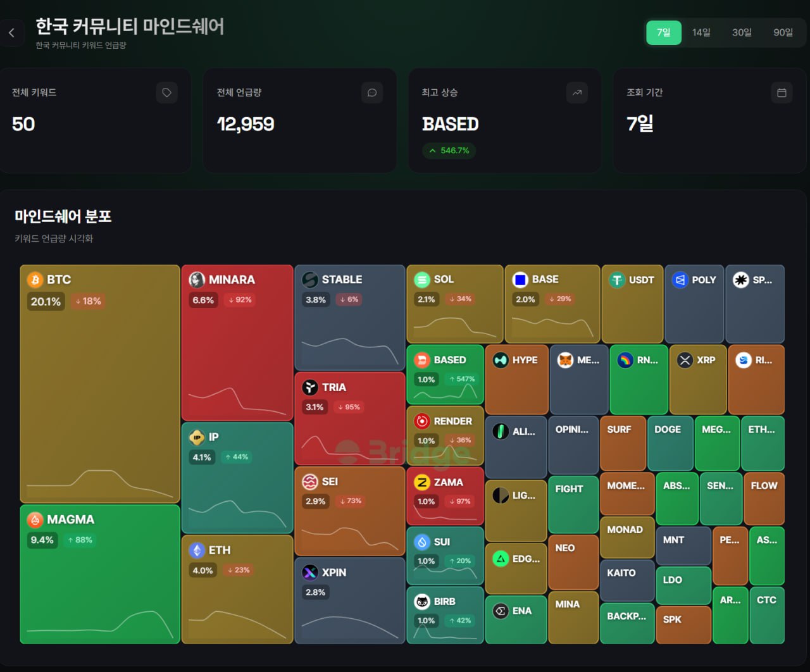Click the SEI token logo
The image size is (810, 672).
point(310,482)
